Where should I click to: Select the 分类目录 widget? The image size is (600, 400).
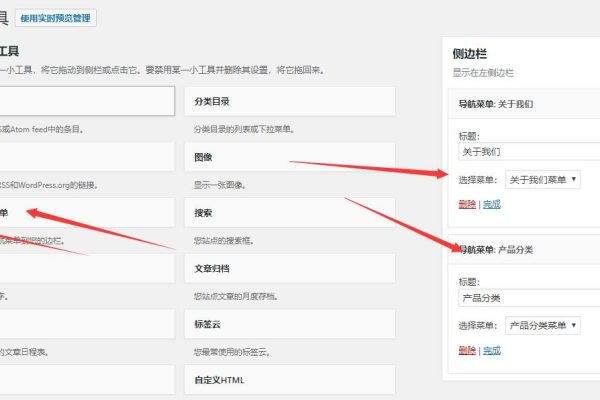289,101
